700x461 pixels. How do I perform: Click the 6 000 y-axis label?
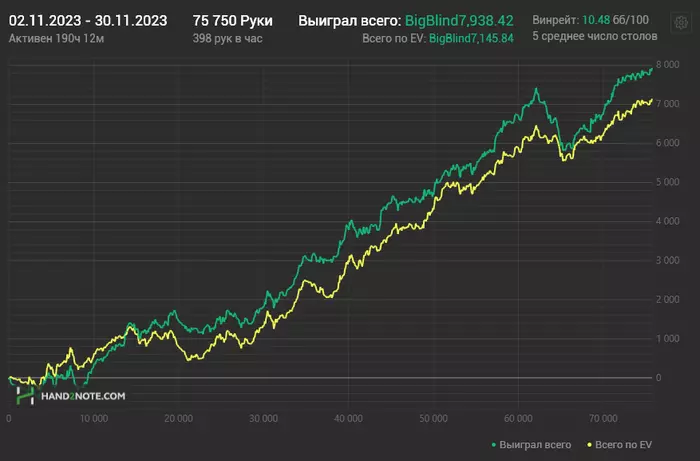click(667, 143)
